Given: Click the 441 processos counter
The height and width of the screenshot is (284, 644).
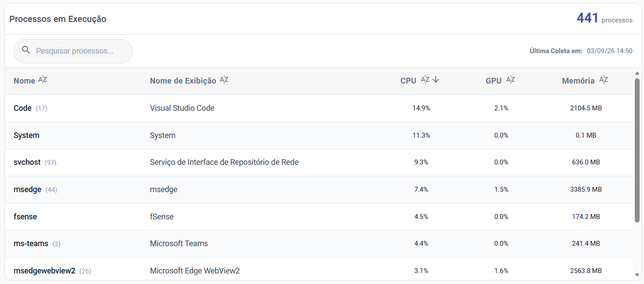Looking at the screenshot, I should pos(604,18).
